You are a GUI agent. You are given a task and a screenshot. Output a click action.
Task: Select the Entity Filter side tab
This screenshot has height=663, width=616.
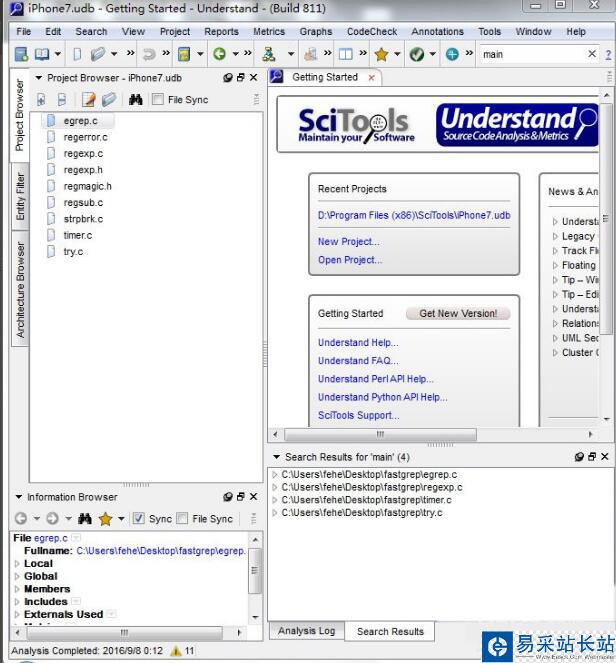coord(20,196)
